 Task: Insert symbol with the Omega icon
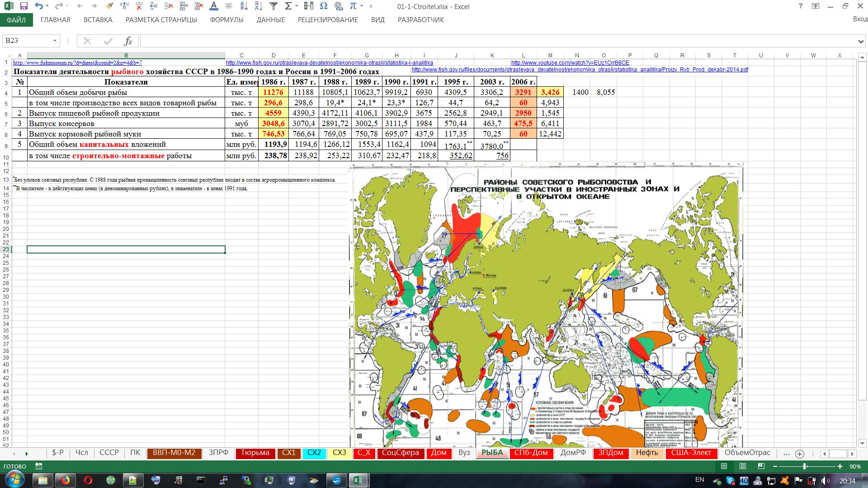pos(323,6)
